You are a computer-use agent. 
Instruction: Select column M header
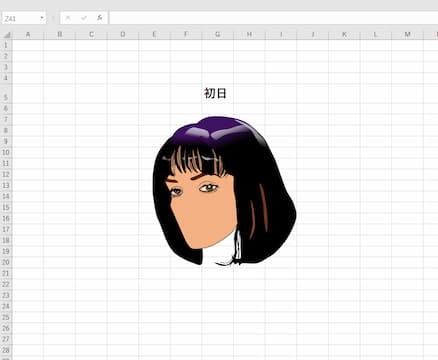[x=407, y=35]
